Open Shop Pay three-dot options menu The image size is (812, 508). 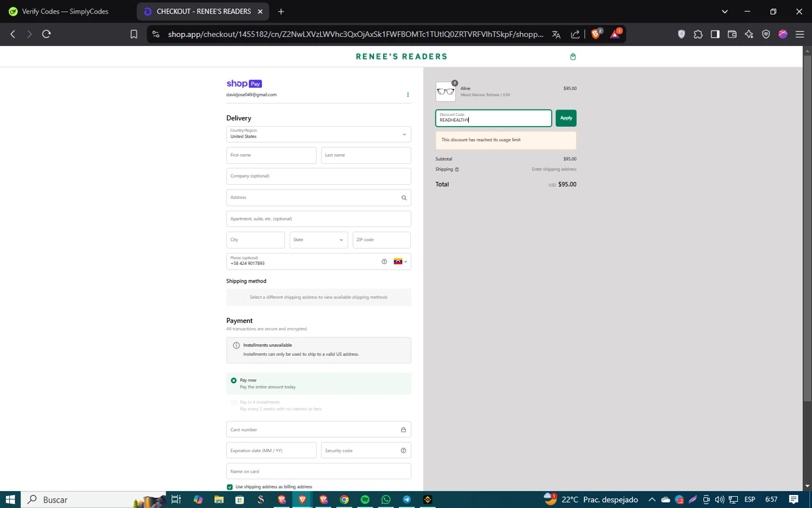click(408, 95)
